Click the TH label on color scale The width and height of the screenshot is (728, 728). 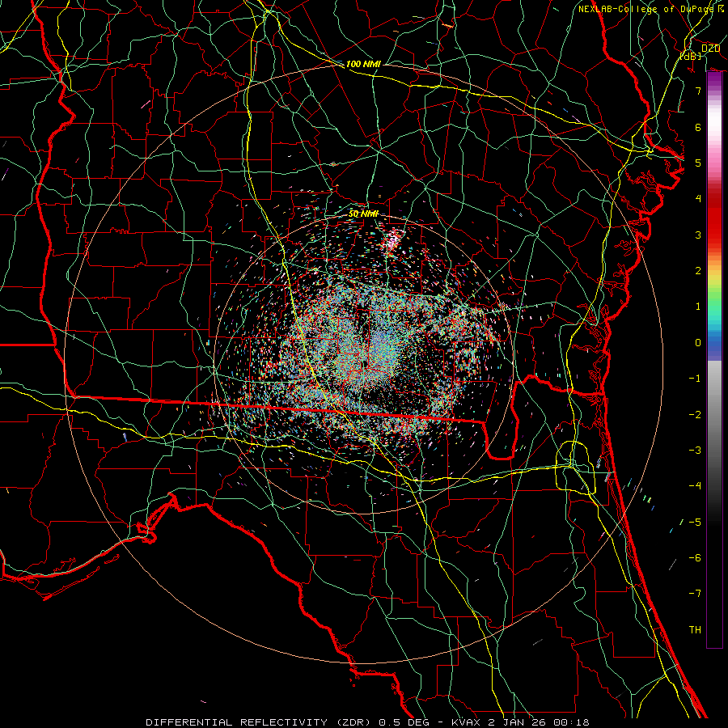click(695, 630)
